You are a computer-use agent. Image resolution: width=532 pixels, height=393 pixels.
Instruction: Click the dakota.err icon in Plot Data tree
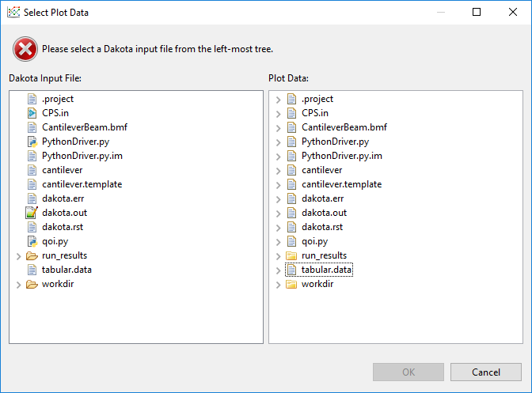coord(291,198)
